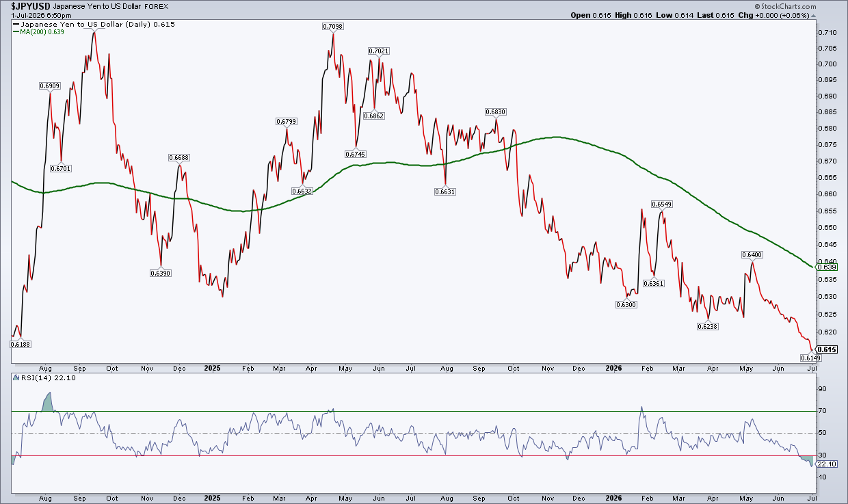Click the 0.6631 trough price label
The image size is (848, 504).
point(445,192)
